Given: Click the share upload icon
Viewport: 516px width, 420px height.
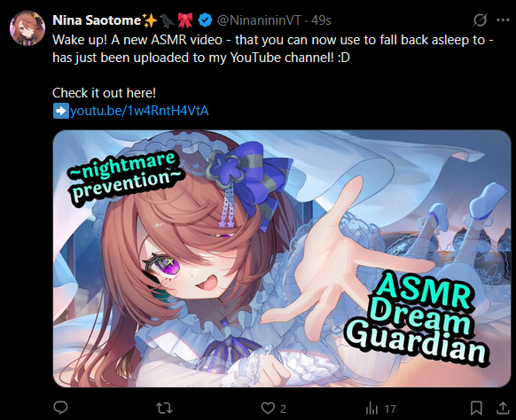Looking at the screenshot, I should [x=503, y=408].
